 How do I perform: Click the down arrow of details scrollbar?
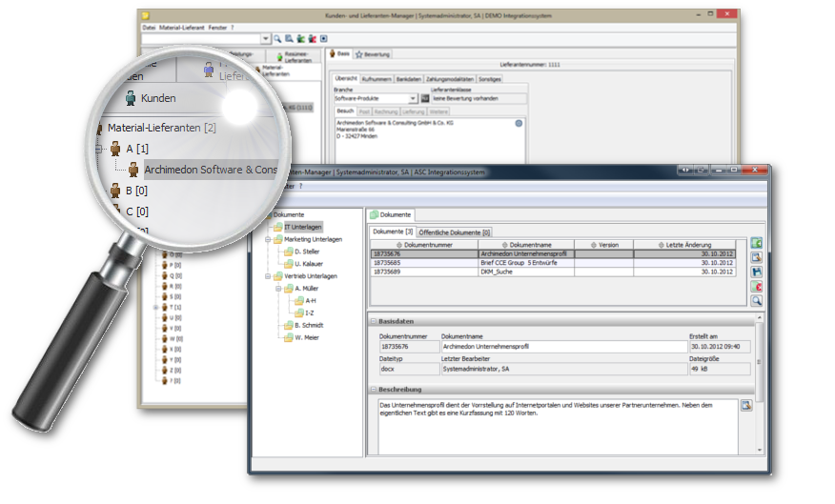pyautogui.click(x=760, y=451)
